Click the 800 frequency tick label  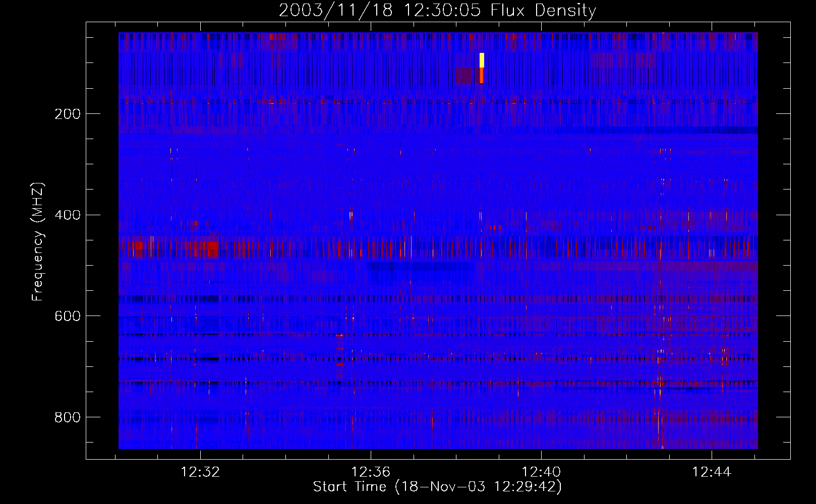click(x=68, y=417)
